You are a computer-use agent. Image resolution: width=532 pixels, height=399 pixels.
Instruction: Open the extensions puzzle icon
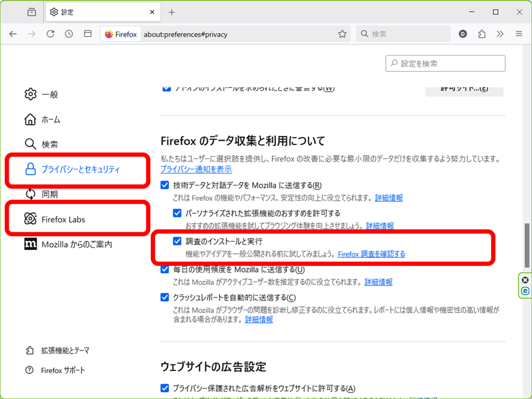pos(482,34)
